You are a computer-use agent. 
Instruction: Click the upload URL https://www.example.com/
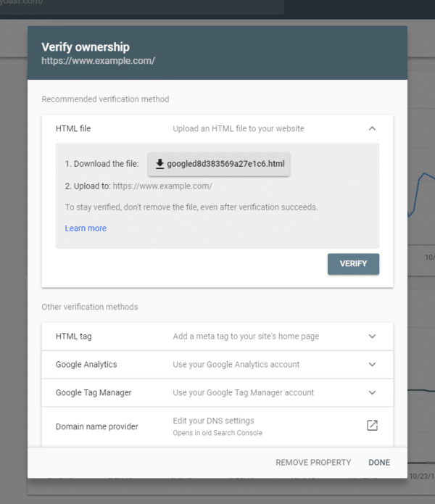[162, 186]
